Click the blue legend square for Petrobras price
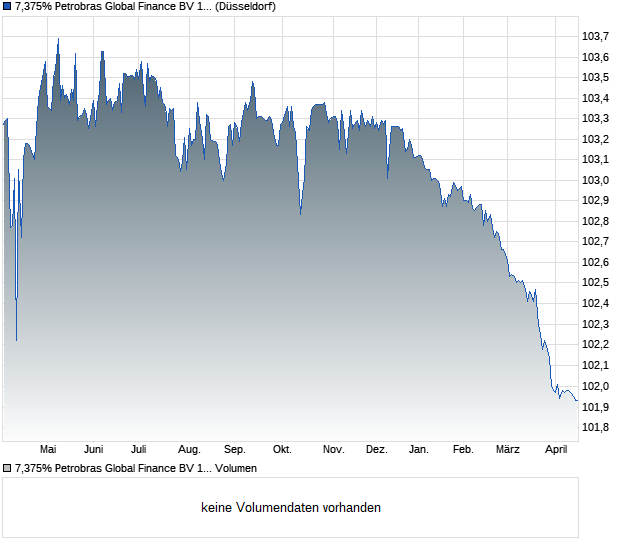This screenshot has height=546, width=620. (x=7, y=6)
